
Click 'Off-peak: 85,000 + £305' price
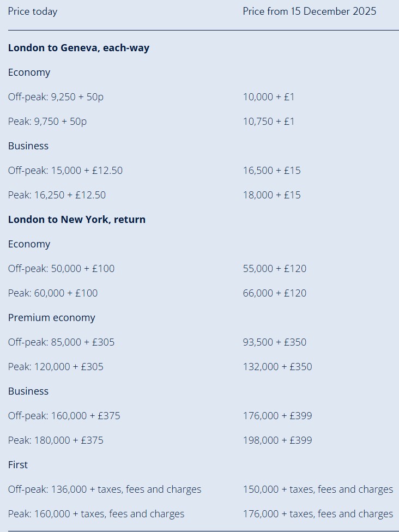tap(61, 342)
